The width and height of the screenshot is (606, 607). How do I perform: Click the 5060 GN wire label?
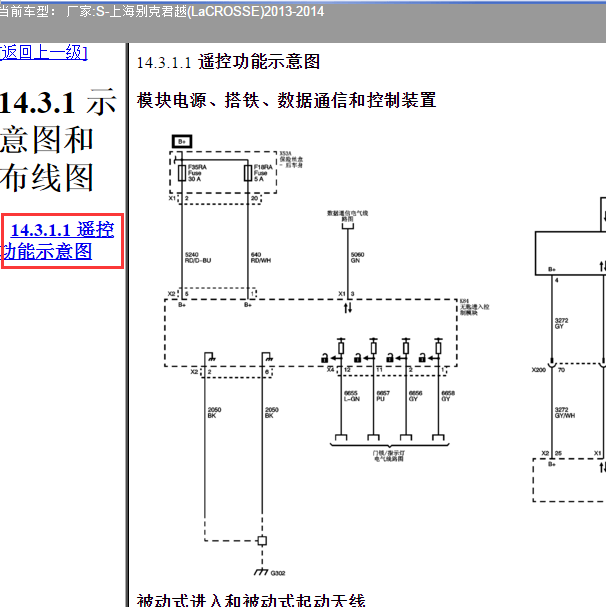[x=357, y=257]
